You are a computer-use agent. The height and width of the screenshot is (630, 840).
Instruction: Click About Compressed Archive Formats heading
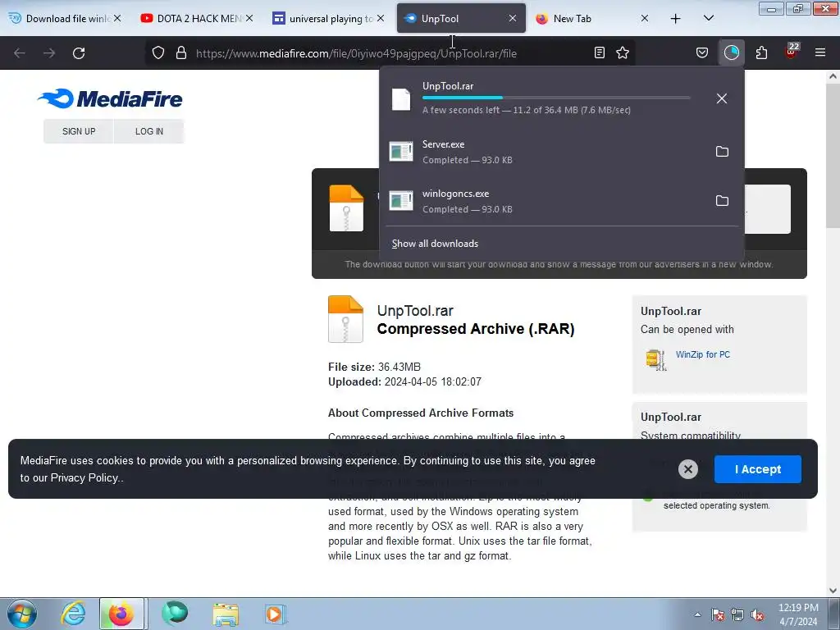[x=421, y=413]
